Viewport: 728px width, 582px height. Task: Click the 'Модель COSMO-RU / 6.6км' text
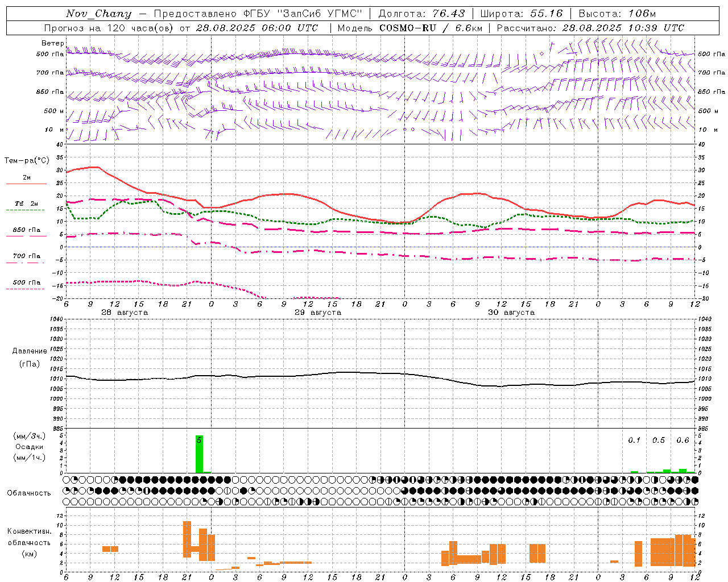[x=410, y=28]
